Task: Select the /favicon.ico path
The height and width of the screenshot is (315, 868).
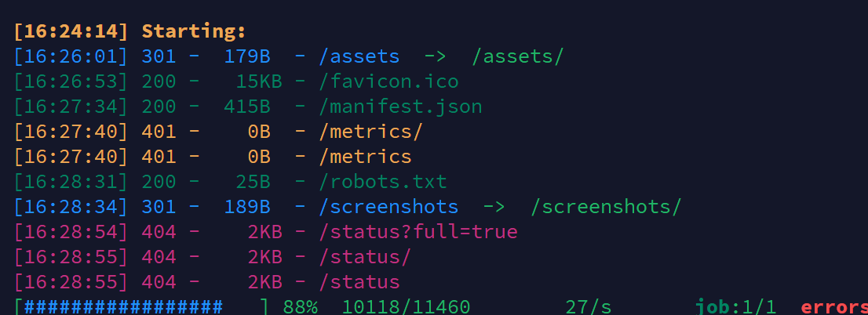Action: [x=388, y=81]
